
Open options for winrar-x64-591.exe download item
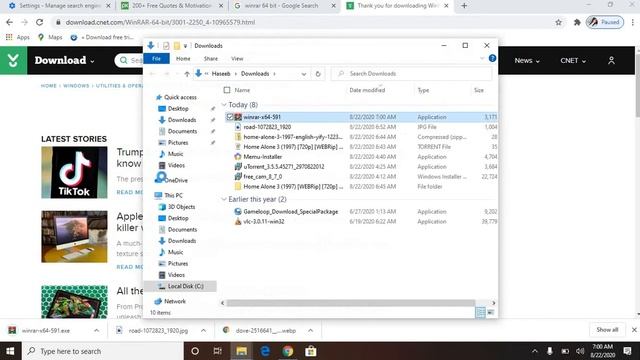[96, 331]
